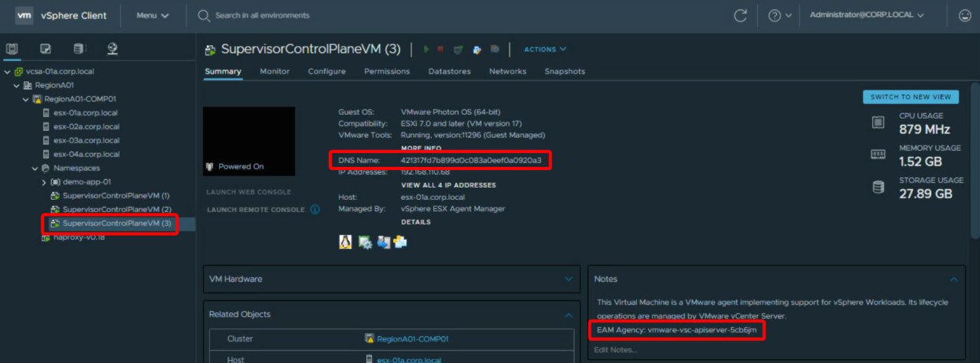Click the Edit Settings toolbar icon

[477, 50]
